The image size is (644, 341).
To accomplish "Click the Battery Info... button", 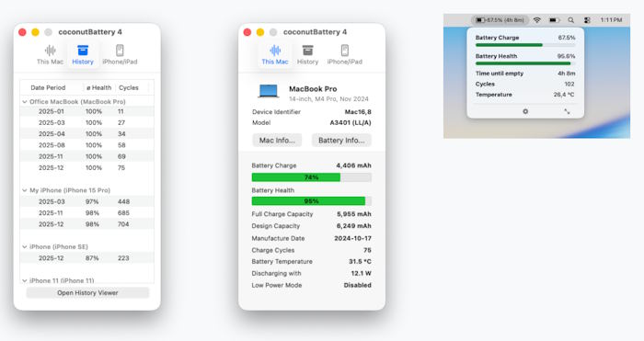I will [341, 141].
